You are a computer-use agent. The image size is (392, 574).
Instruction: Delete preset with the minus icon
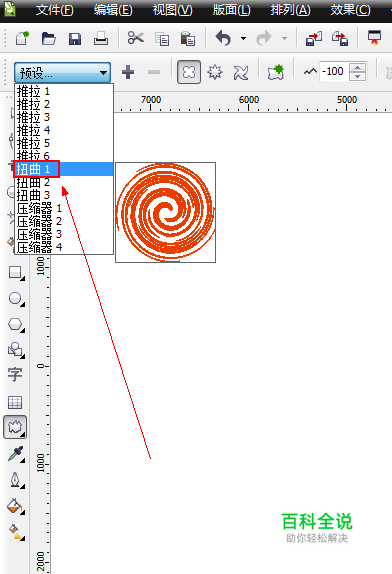tap(154, 72)
